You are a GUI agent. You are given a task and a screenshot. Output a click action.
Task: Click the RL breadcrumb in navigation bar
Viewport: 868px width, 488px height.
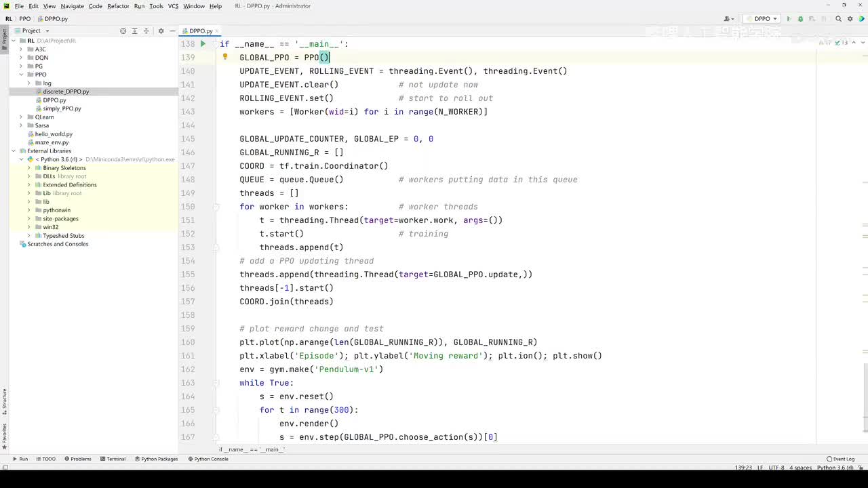tap(9, 19)
